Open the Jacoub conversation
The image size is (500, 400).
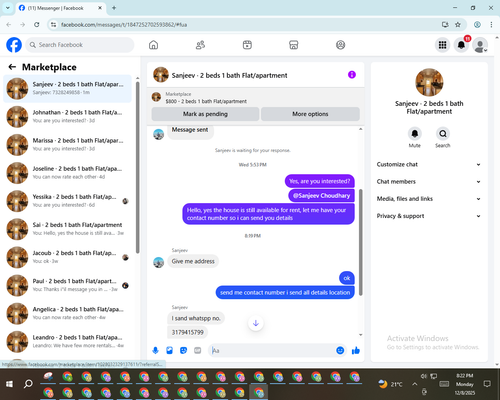pyautogui.click(x=67, y=257)
